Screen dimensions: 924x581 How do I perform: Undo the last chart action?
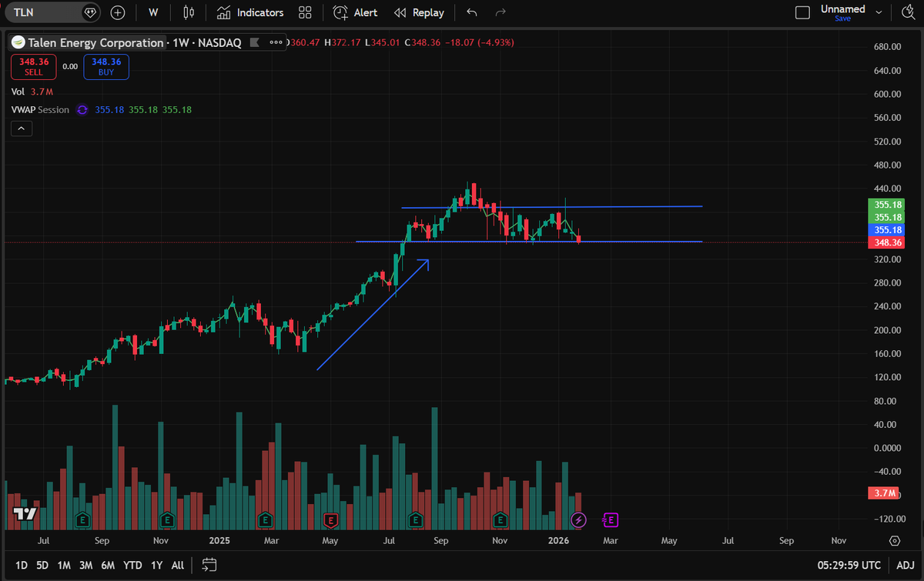472,12
